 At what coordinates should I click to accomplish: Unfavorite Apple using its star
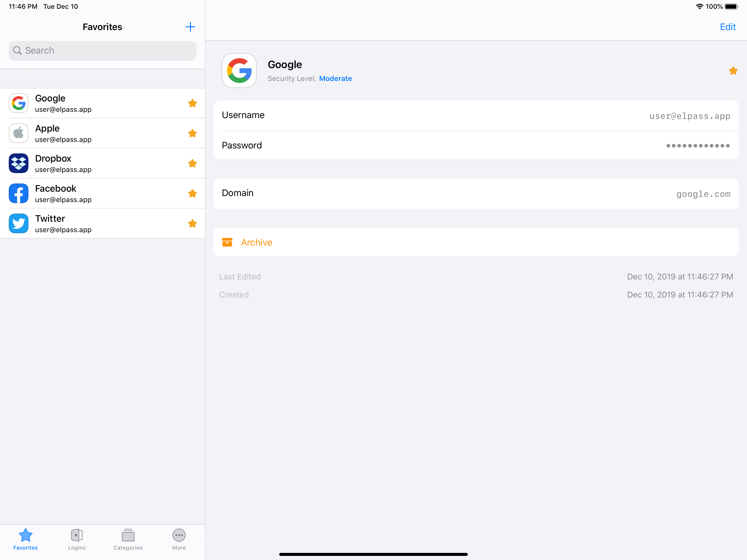point(192,133)
